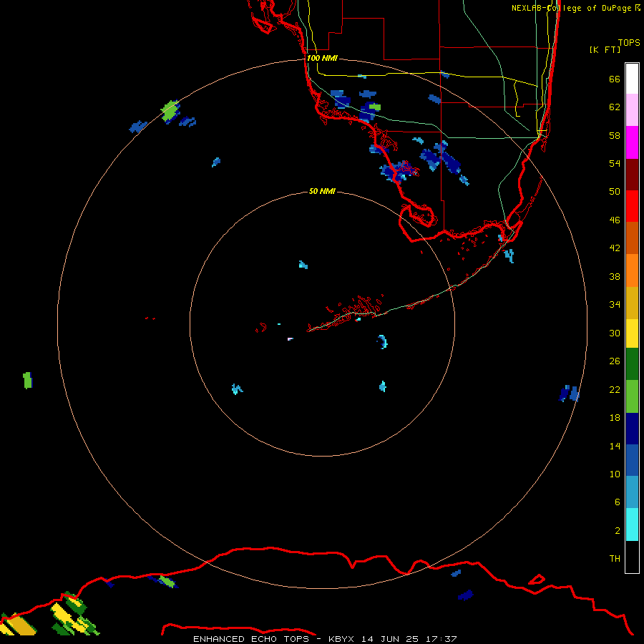Click the "[K FT]" units label
The height and width of the screenshot is (644, 644).
coord(605,49)
